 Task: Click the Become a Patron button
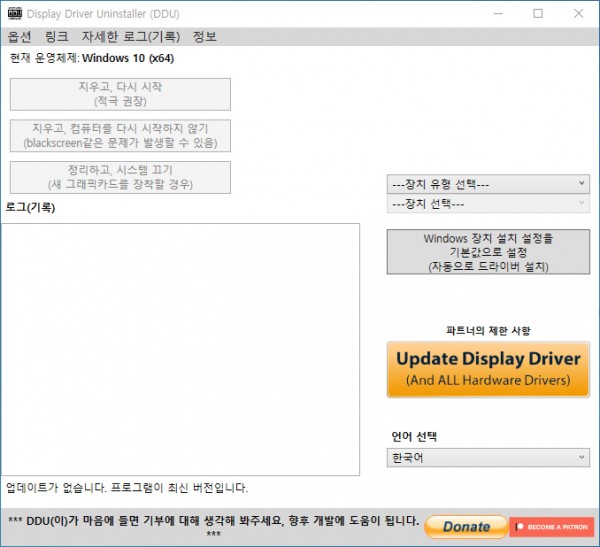[552, 527]
